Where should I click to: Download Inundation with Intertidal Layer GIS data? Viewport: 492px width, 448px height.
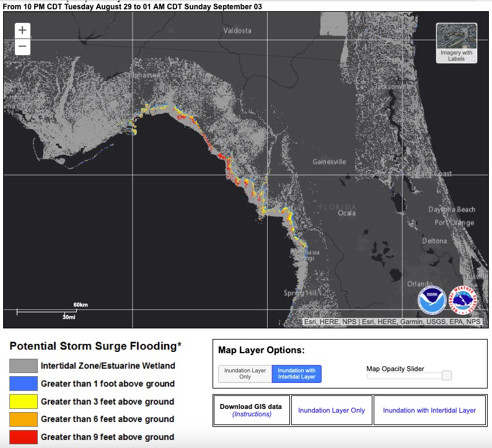(x=429, y=410)
